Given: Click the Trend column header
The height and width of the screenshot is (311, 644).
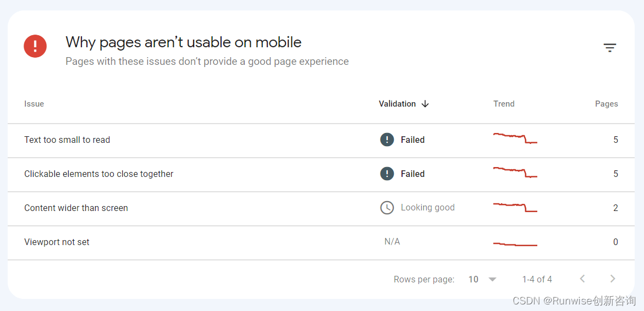Looking at the screenshot, I should [x=504, y=104].
